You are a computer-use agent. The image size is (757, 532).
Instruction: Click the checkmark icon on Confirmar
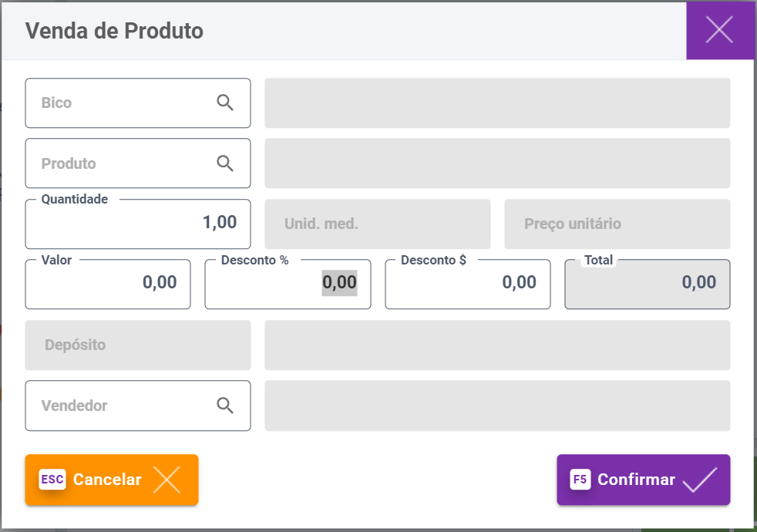[700, 480]
